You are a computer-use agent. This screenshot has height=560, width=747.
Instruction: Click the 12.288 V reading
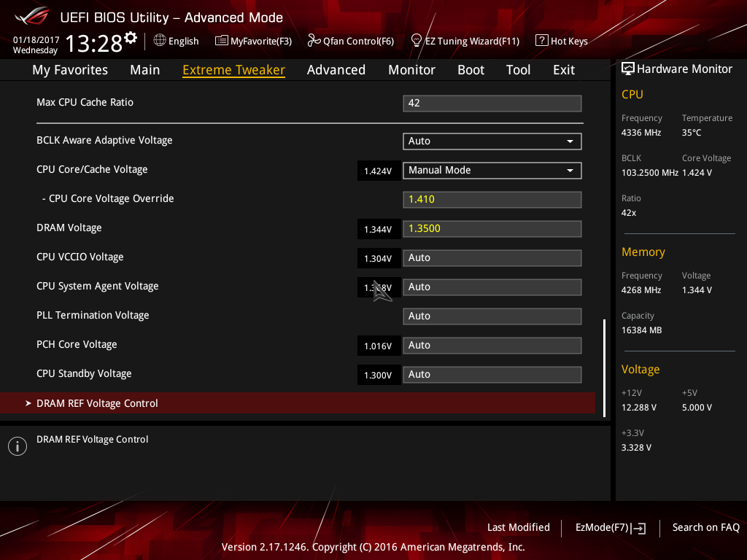coord(639,408)
